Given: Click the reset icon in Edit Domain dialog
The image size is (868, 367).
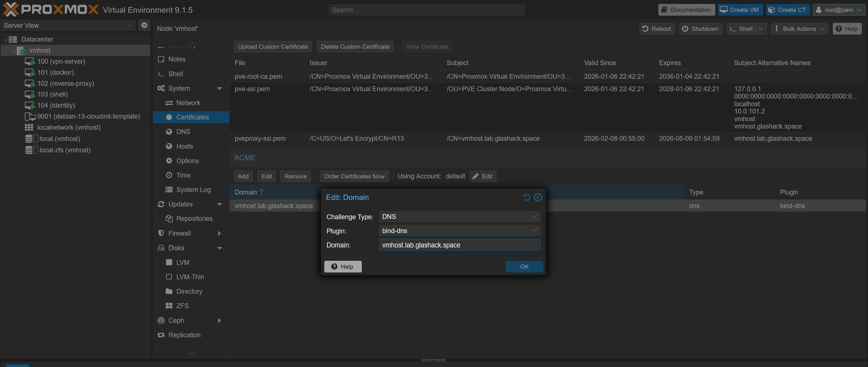Looking at the screenshot, I should coord(527,197).
